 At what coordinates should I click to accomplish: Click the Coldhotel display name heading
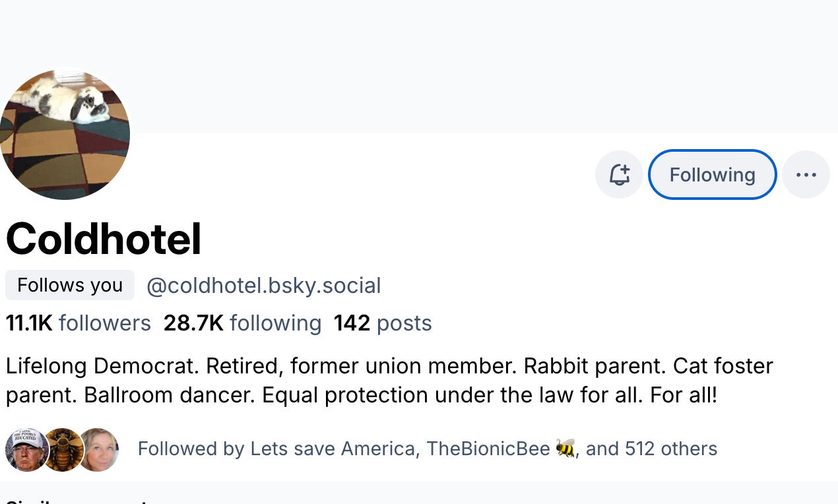click(x=104, y=239)
